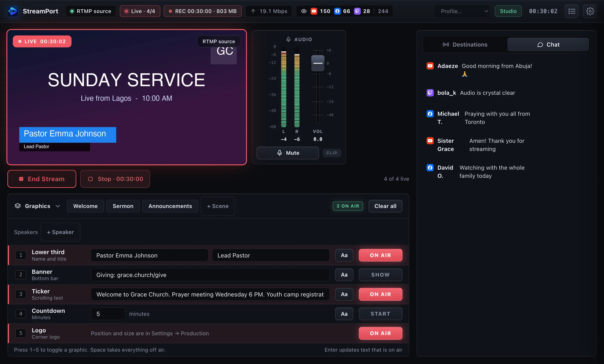Click the '4 of 4 live' text

coord(396,179)
